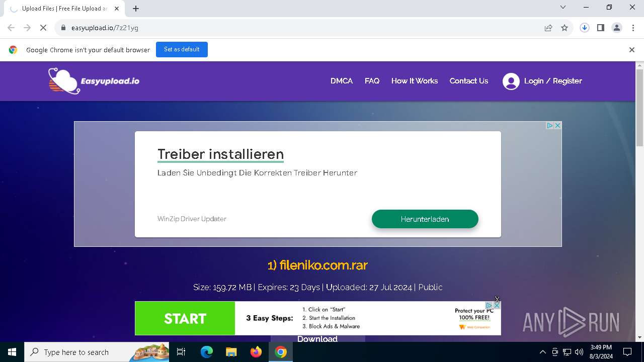The height and width of the screenshot is (362, 644).
Task: Click AdChoices icon on START banner
Action: [489, 305]
